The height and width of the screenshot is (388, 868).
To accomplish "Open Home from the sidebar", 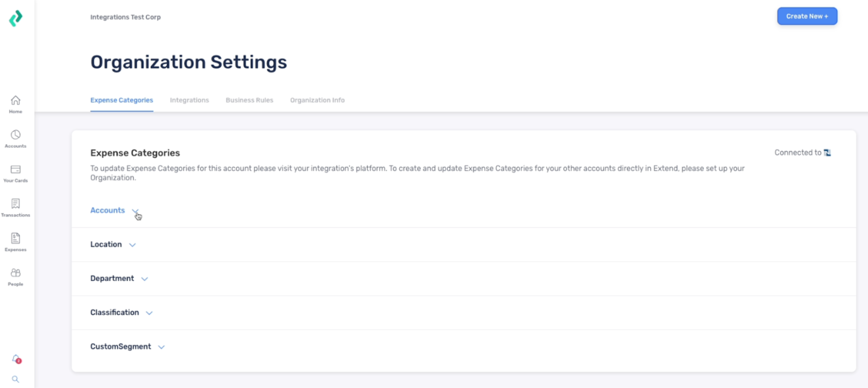I will (16, 104).
